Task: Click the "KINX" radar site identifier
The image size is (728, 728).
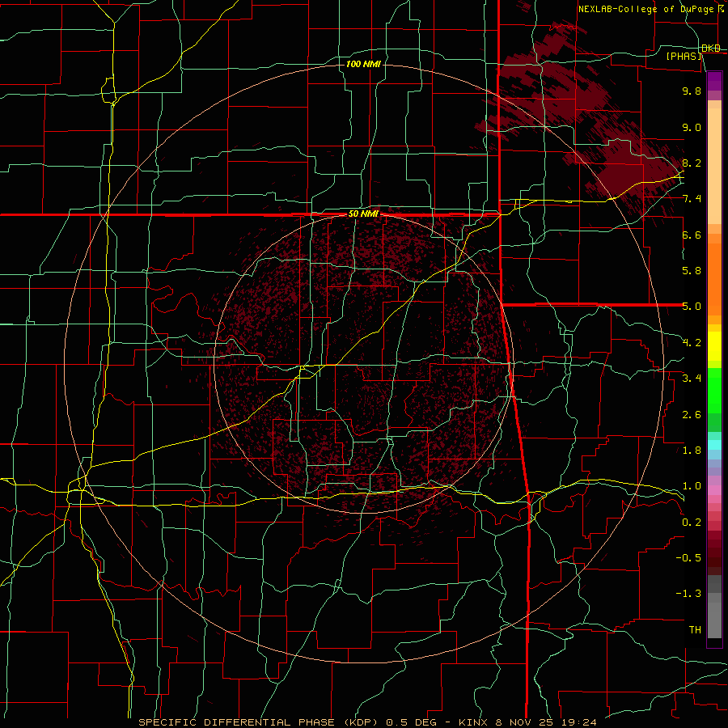Action: [x=475, y=722]
